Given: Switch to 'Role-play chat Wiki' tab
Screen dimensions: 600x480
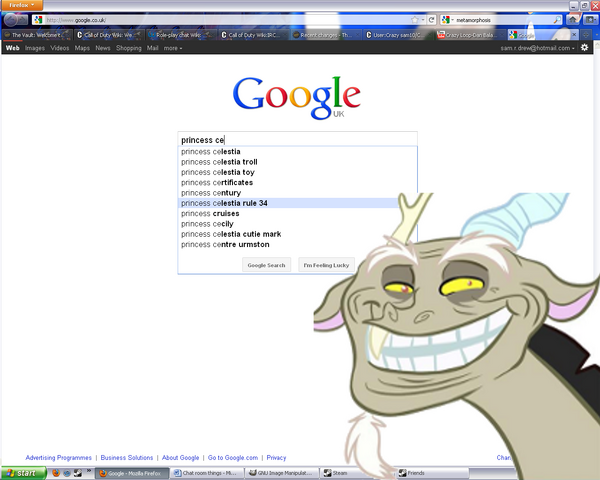Looking at the screenshot, I should point(181,35).
